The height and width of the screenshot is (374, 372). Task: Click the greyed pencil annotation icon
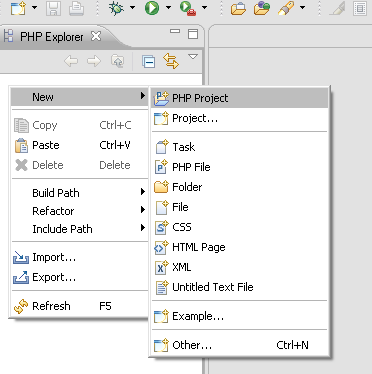337,8
